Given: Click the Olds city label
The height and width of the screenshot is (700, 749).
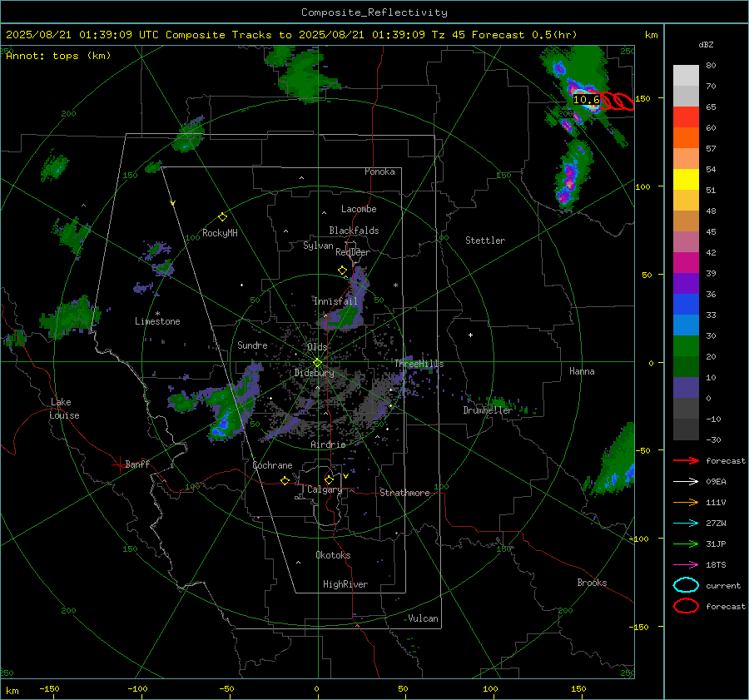Looking at the screenshot, I should pos(317,347).
